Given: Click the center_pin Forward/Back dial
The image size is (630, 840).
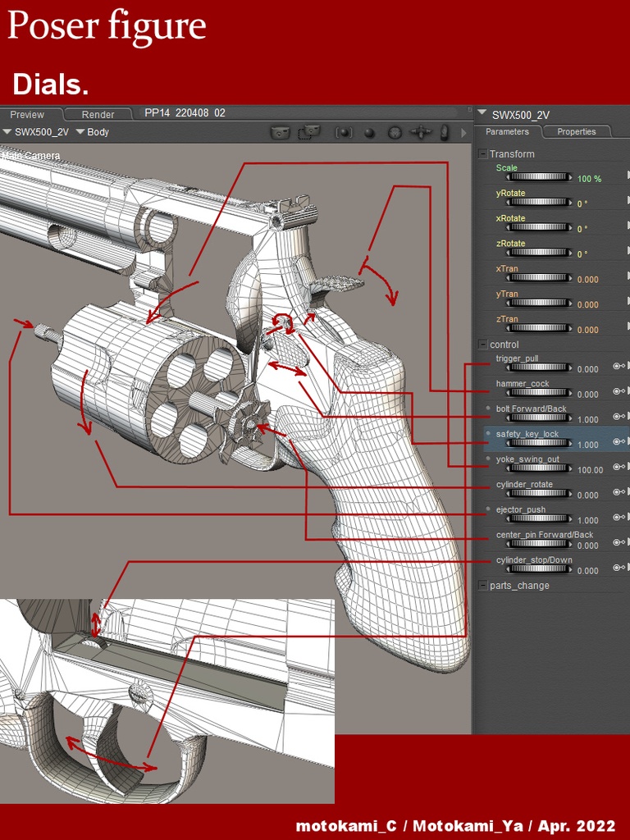Looking at the screenshot, I should 539,544.
